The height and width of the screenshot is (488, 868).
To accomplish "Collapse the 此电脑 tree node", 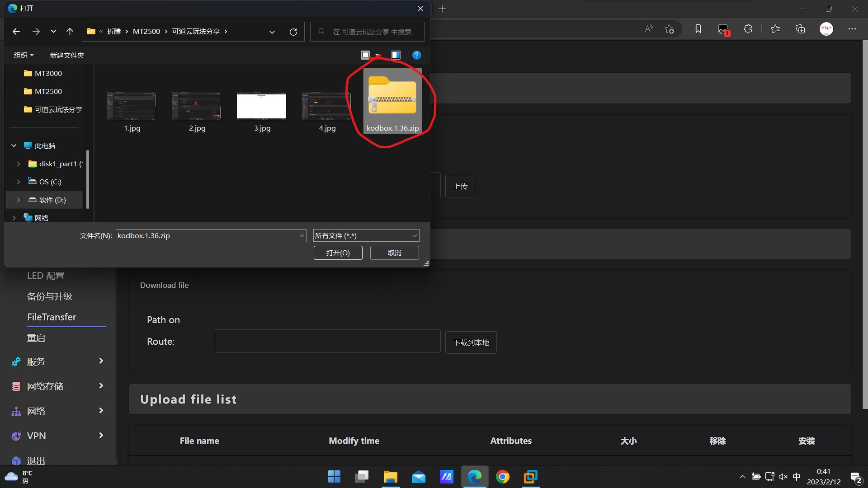I will (x=14, y=145).
